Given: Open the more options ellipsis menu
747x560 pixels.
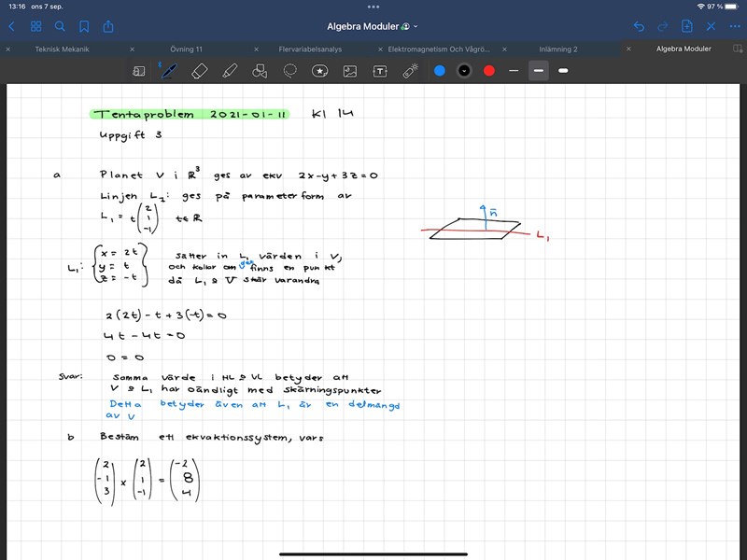Looking at the screenshot, I should point(735,26).
